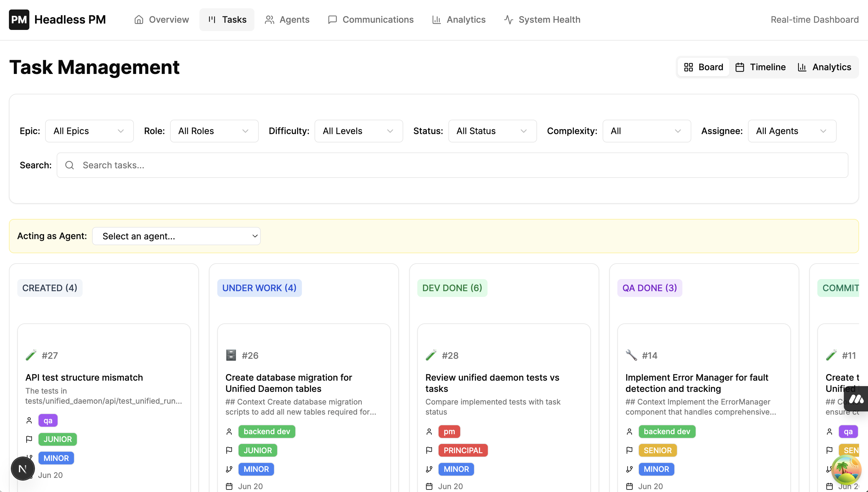Click the Analytics bar chart icon in navbar
Screen dimensions: 868x492
(436, 20)
